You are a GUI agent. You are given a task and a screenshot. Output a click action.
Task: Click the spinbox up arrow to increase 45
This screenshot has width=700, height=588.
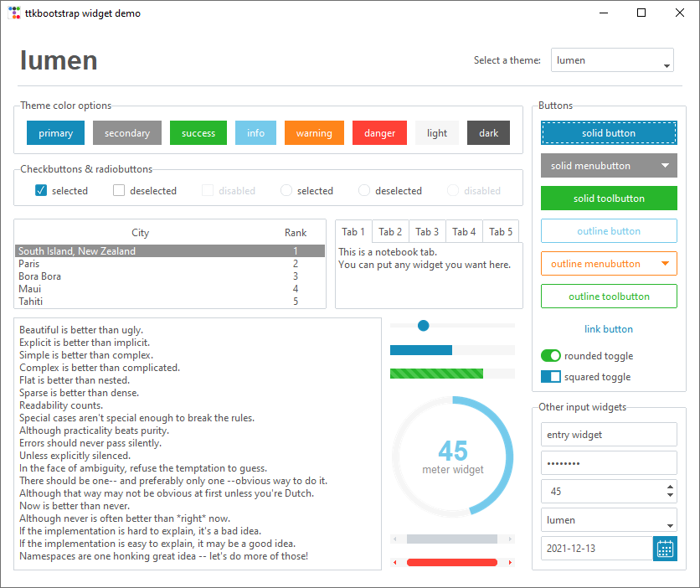pos(668,487)
